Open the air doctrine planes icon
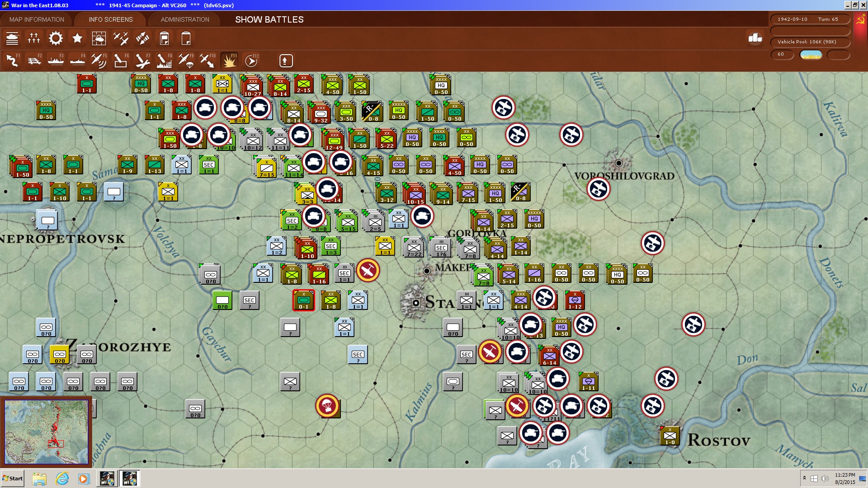The image size is (868, 488). click(x=121, y=38)
